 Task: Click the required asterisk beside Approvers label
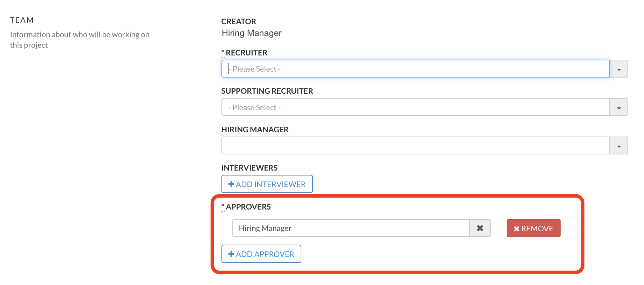[x=223, y=207]
